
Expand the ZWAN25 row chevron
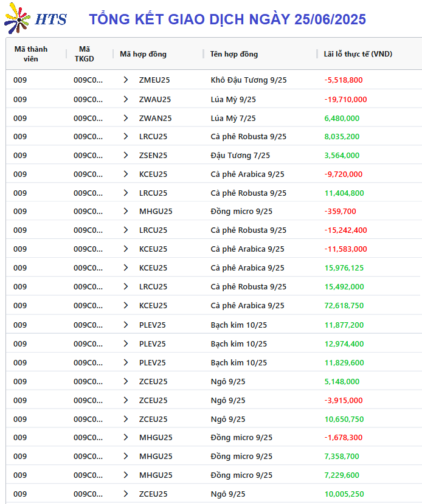tap(126, 119)
